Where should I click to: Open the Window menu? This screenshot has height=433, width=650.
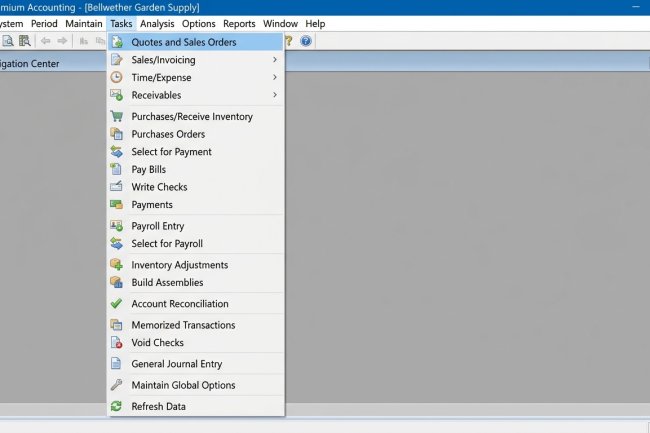280,24
